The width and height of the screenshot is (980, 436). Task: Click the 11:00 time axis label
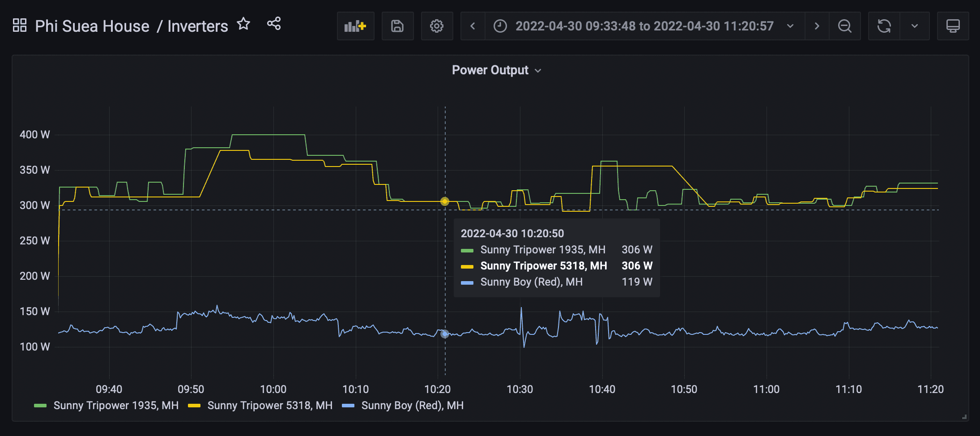[767, 389]
